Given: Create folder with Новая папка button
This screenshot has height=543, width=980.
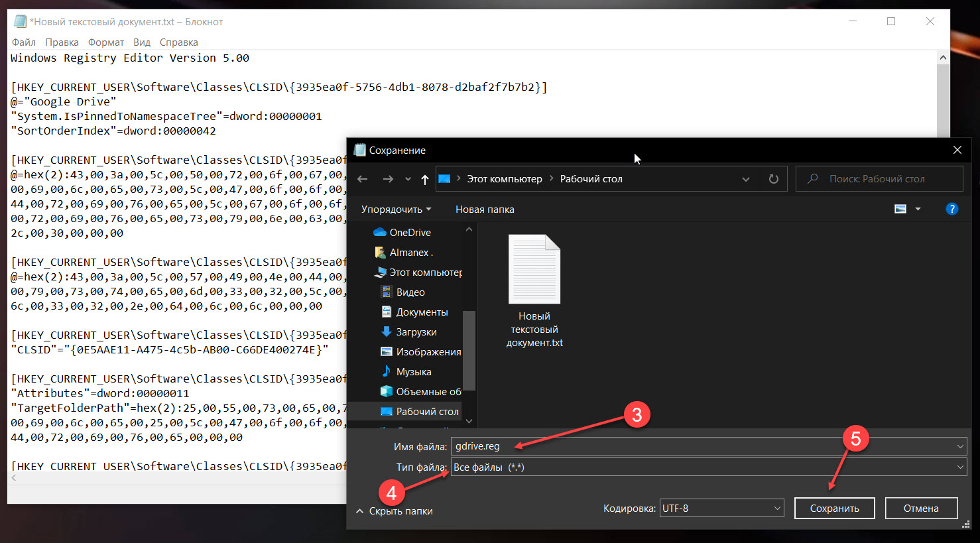Looking at the screenshot, I should 485,210.
